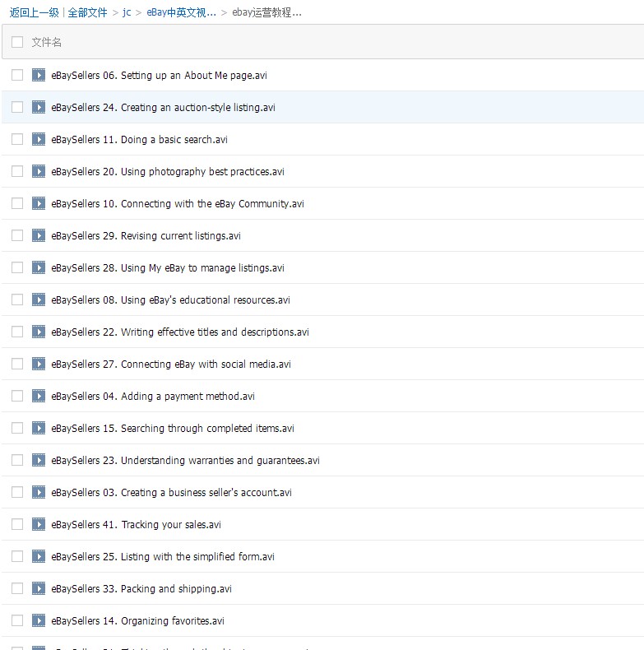The image size is (644, 650).
Task: Check the box for 06. Setting up an About Me page
Action: [17, 75]
